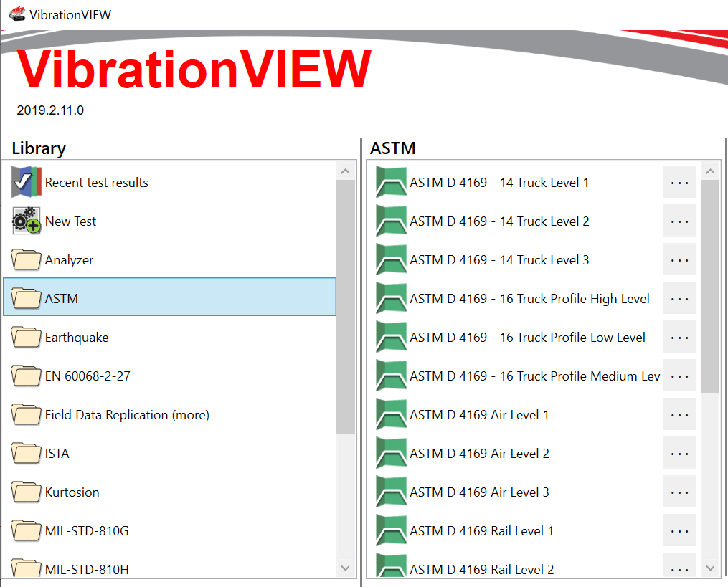Click the ASTM list scrollbar thumb
Screen dimensions: 728x587
(x=710, y=286)
